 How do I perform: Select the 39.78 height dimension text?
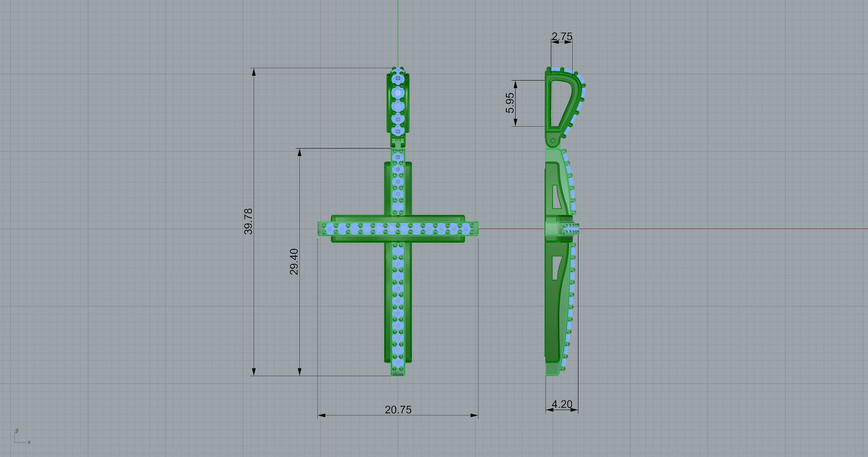pos(248,221)
